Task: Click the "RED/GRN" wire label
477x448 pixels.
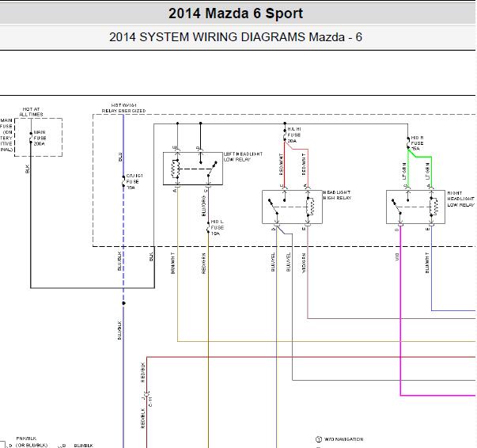Action: 204,263
